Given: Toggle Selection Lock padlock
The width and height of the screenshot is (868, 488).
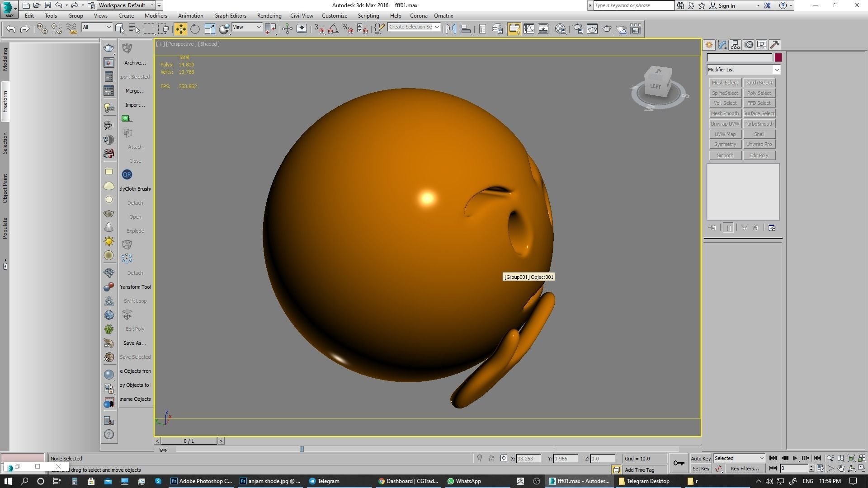Looking at the screenshot, I should (491, 458).
